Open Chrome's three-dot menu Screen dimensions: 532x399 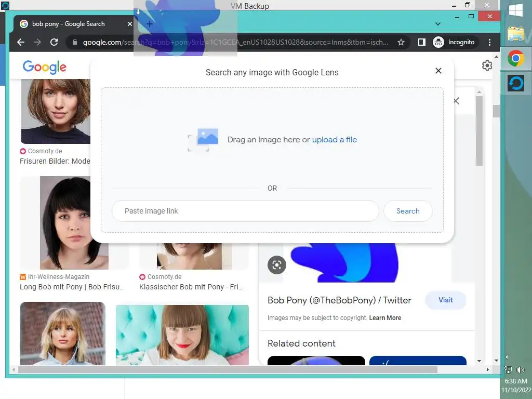(489, 42)
